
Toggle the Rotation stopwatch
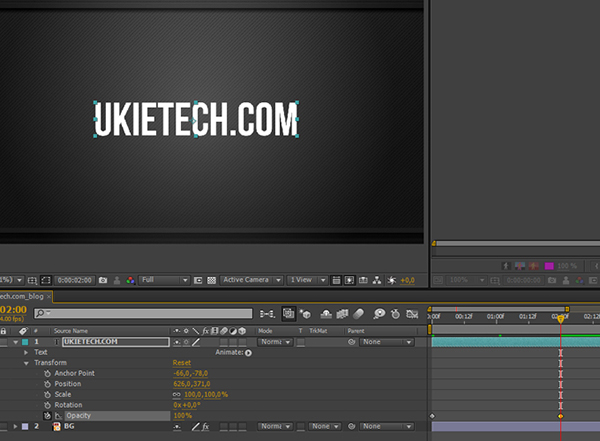[47, 405]
